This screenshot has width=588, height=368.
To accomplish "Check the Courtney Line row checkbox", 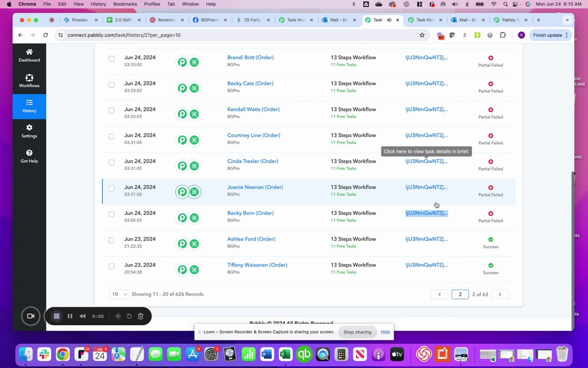I will coord(111,136).
